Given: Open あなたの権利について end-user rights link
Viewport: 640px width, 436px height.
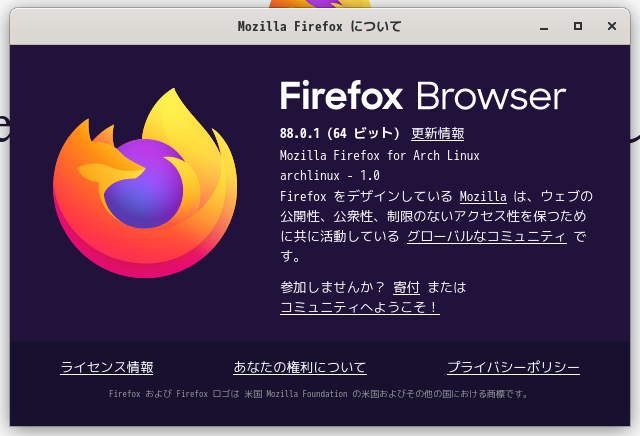Looking at the screenshot, I should pyautogui.click(x=300, y=367).
